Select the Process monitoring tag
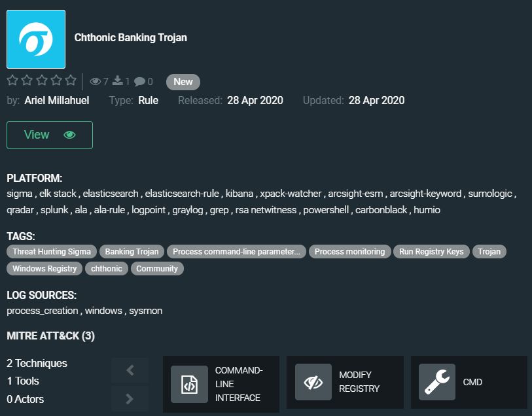 (x=350, y=252)
